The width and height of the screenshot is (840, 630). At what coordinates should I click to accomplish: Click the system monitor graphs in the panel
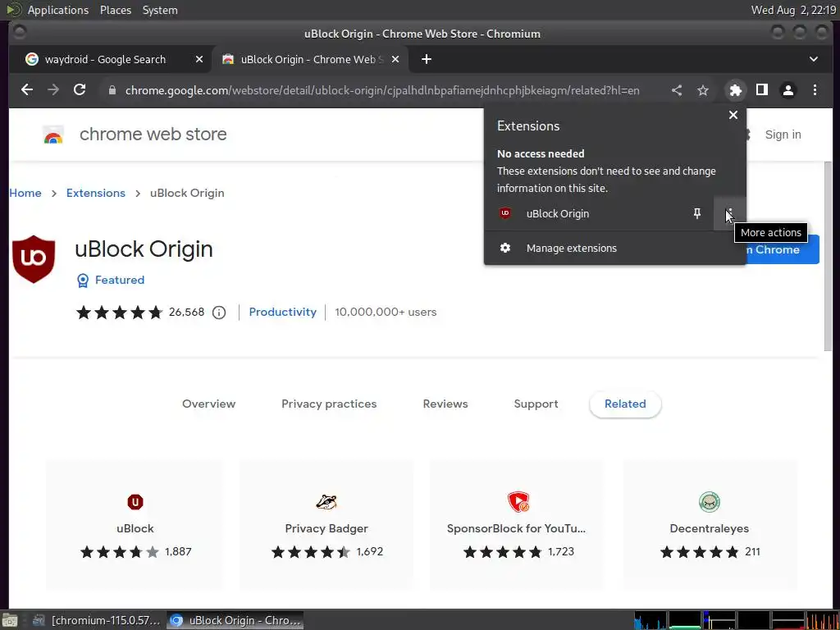[x=736, y=620]
